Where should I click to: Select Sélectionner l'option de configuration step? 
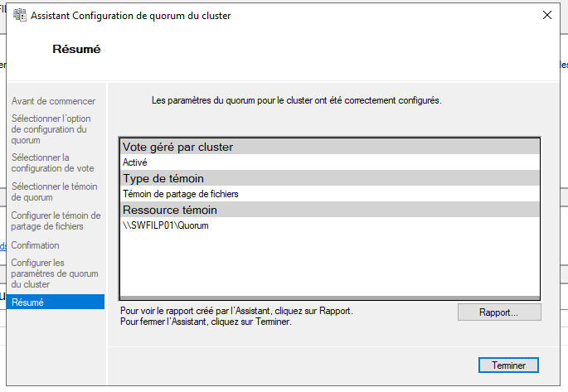(51, 129)
